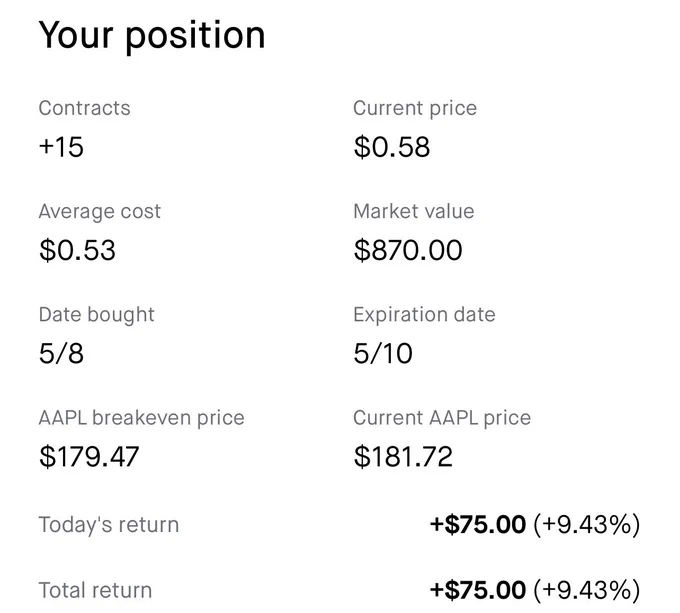Click the $0.58 current price value

click(x=392, y=147)
